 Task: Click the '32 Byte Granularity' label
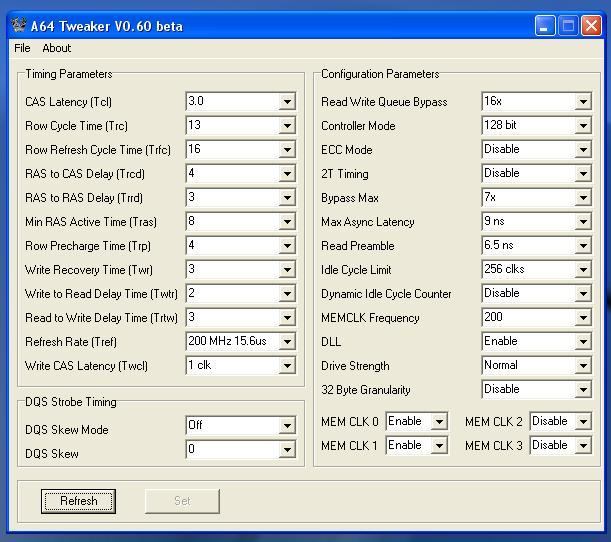pos(366,390)
